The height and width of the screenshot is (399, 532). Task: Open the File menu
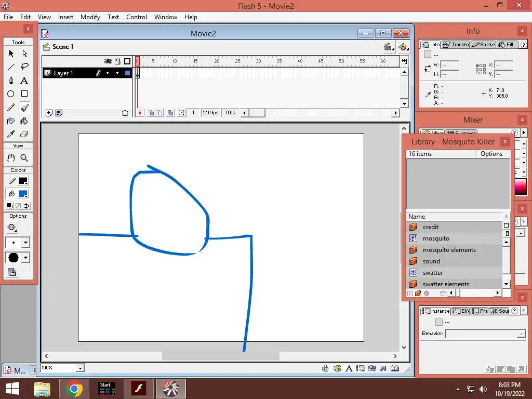(x=8, y=17)
